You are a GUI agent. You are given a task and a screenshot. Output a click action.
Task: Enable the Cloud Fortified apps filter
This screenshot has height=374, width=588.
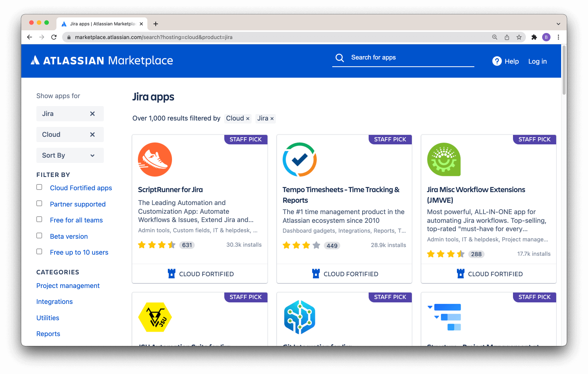point(39,187)
